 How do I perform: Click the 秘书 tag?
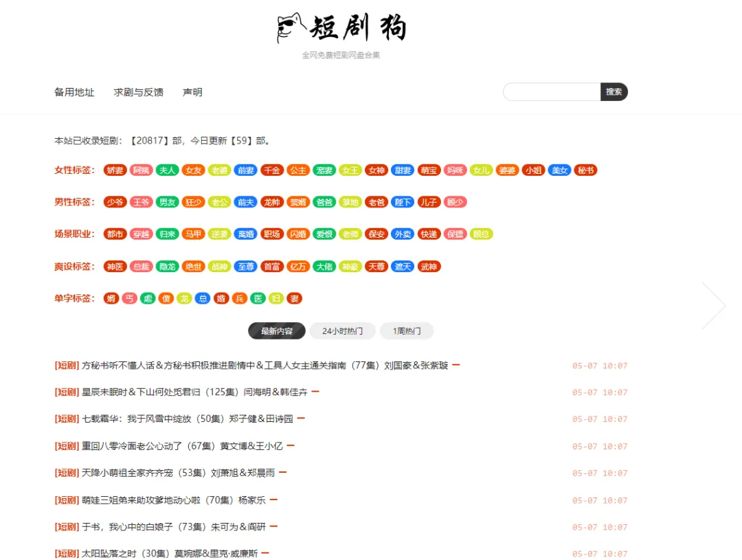(x=585, y=170)
